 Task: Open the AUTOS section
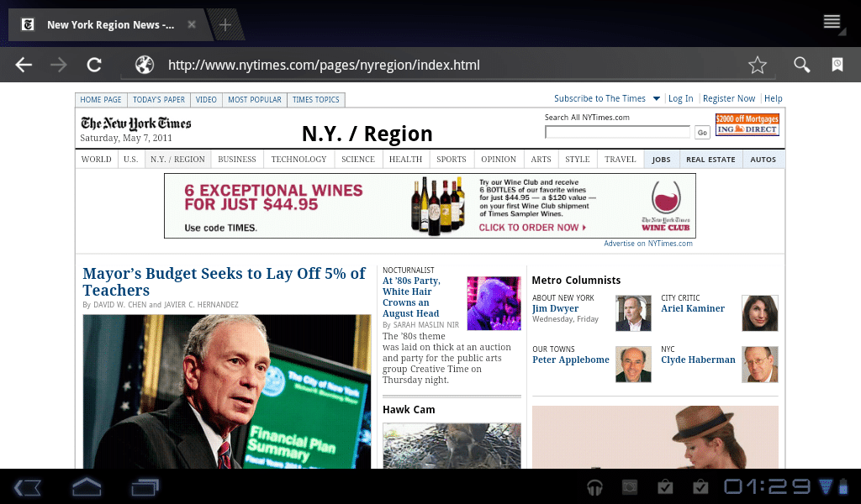pos(763,160)
